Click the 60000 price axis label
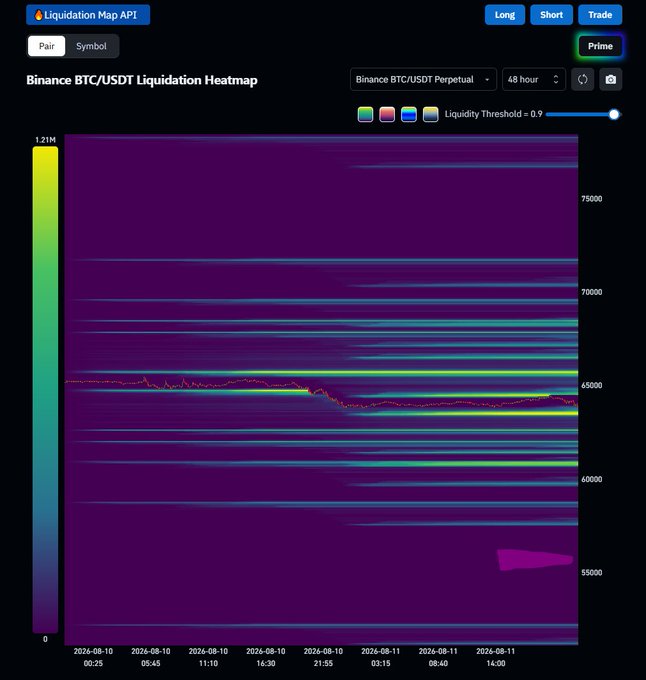Viewport: 646px width, 680px height. coord(592,479)
